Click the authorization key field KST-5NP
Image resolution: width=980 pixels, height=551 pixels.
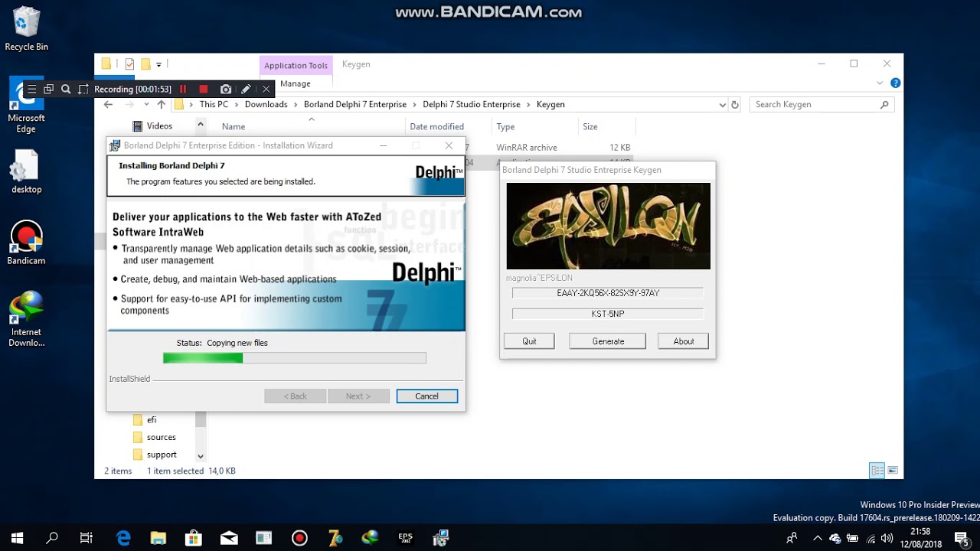tap(608, 314)
